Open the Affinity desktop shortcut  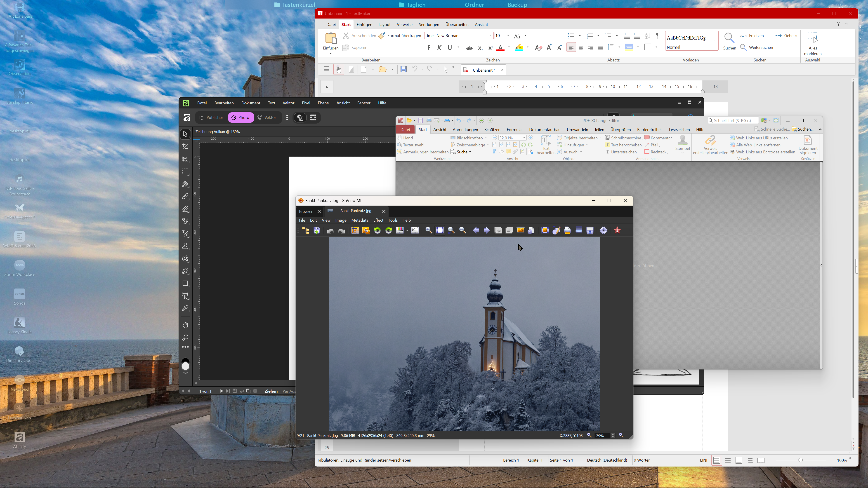point(19,441)
